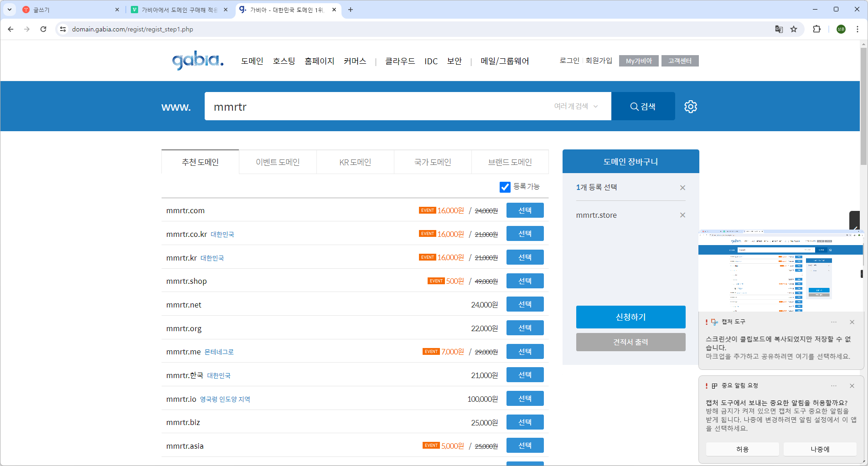Close the 글쓰기 tab

[x=117, y=10]
